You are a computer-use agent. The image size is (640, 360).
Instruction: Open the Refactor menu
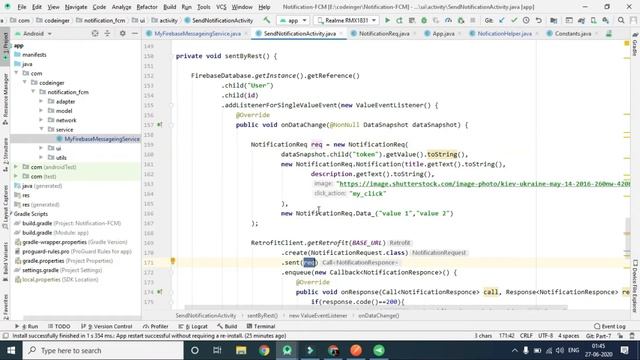click(x=147, y=7)
